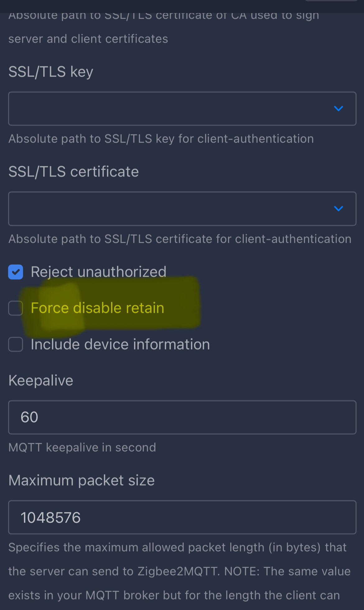Click the SSL/TLS key heading
The height and width of the screenshot is (610, 364).
pyautogui.click(x=51, y=72)
